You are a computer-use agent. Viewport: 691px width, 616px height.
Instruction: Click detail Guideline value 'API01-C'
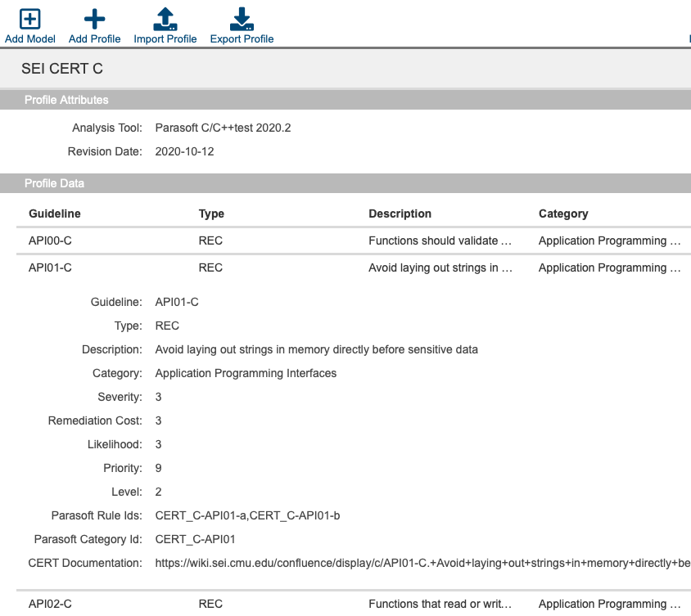177,302
